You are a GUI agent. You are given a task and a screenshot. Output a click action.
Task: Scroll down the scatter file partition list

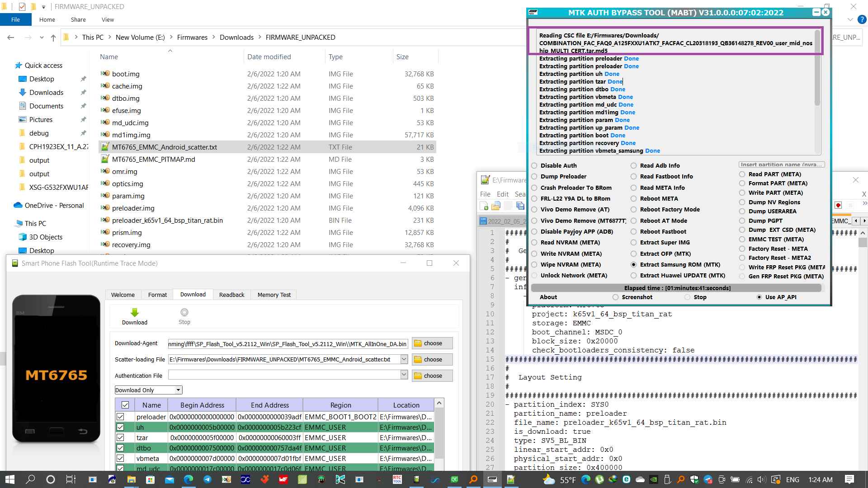click(x=439, y=468)
